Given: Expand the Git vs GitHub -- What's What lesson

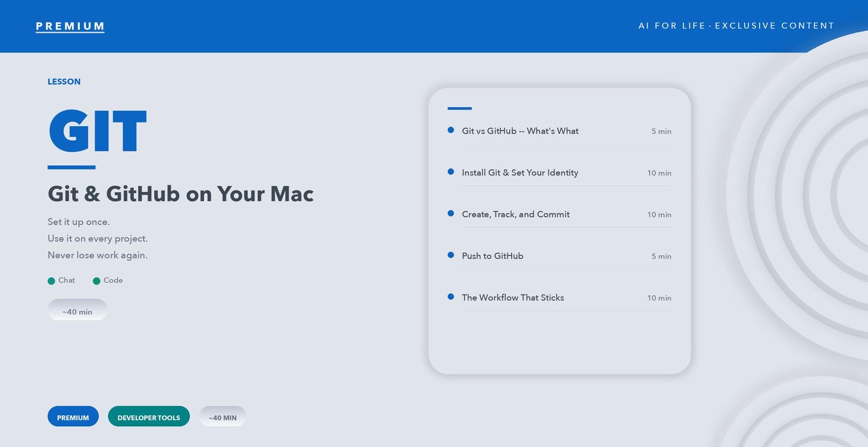Looking at the screenshot, I should tap(520, 131).
